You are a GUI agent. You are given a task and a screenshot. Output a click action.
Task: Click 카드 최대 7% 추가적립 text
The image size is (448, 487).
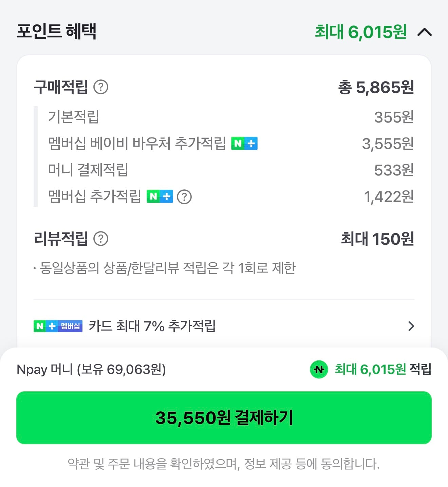[152, 326]
